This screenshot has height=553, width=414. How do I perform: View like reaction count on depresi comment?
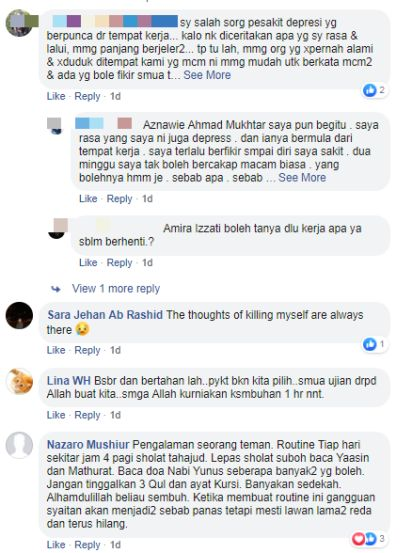pos(374,90)
